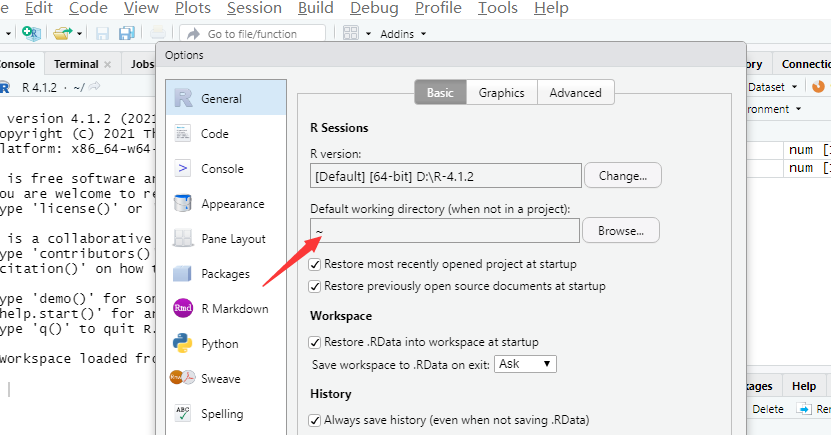Viewport: 831px width, 435px height.
Task: Open the Sweave options category
Action: tap(226, 378)
